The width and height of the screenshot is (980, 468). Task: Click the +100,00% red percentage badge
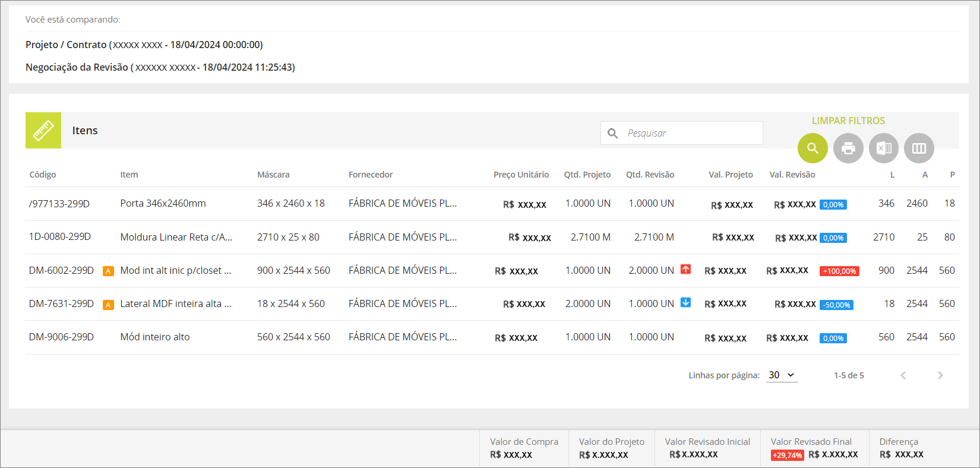click(x=839, y=271)
